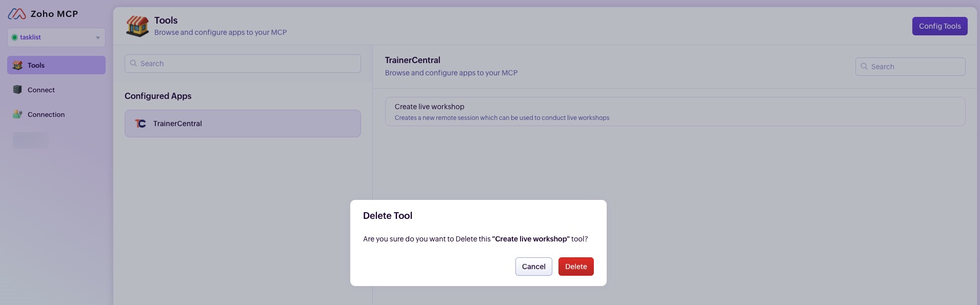Click the green status dot beside tasklist
The width and height of the screenshot is (980, 305).
pos(14,37)
